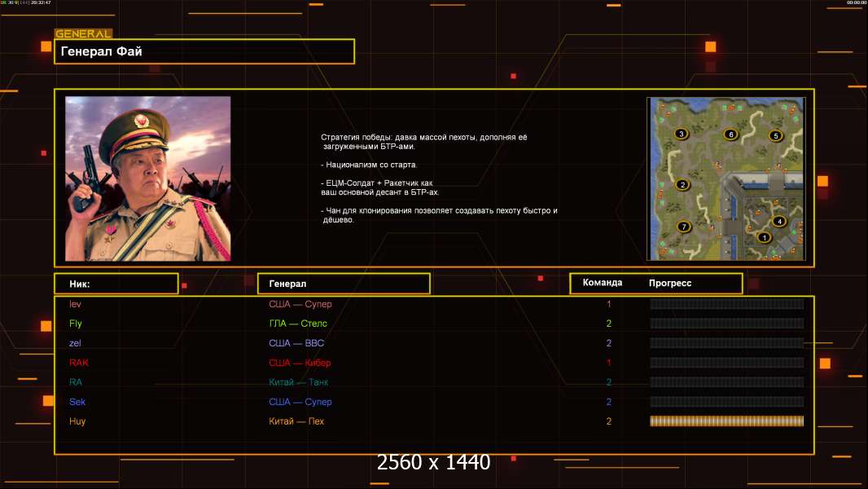Click the Китай — Танк general entry
Viewport: 868px width, 489px height.
coord(298,382)
